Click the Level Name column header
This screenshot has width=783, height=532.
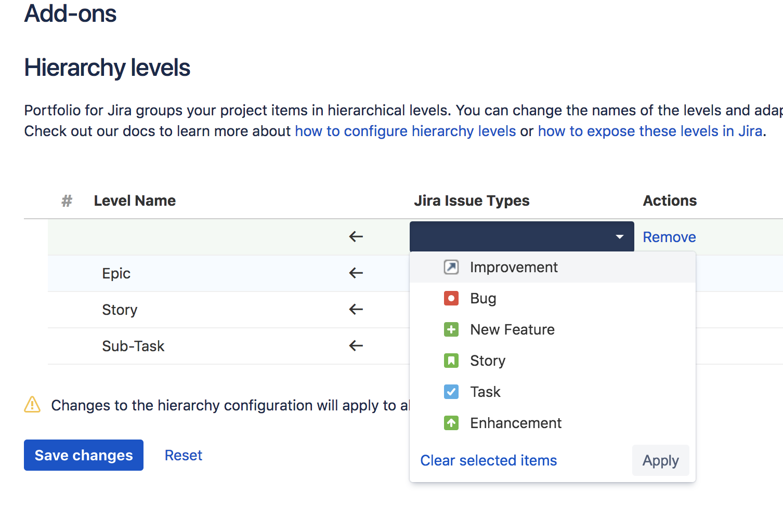(x=135, y=201)
